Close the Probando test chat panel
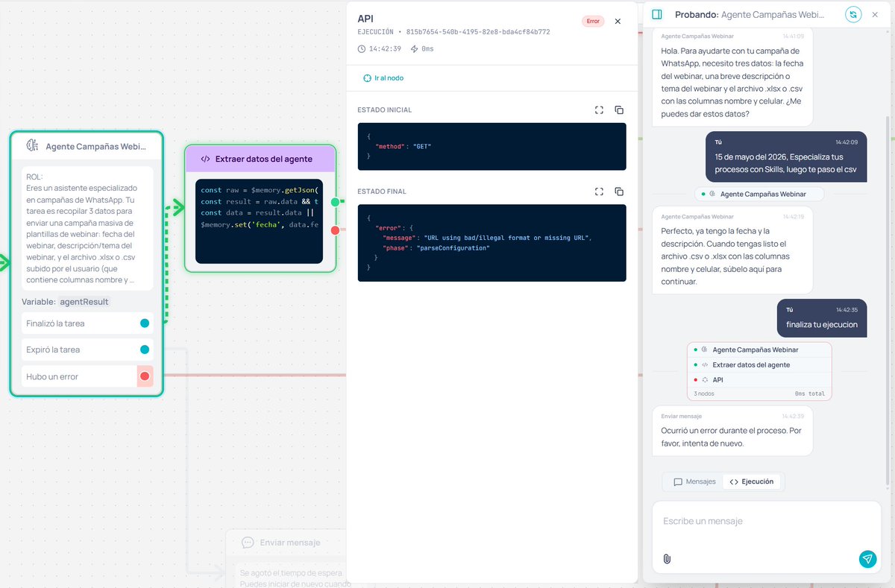Screen dimensions: 895x588 [x=876, y=14]
